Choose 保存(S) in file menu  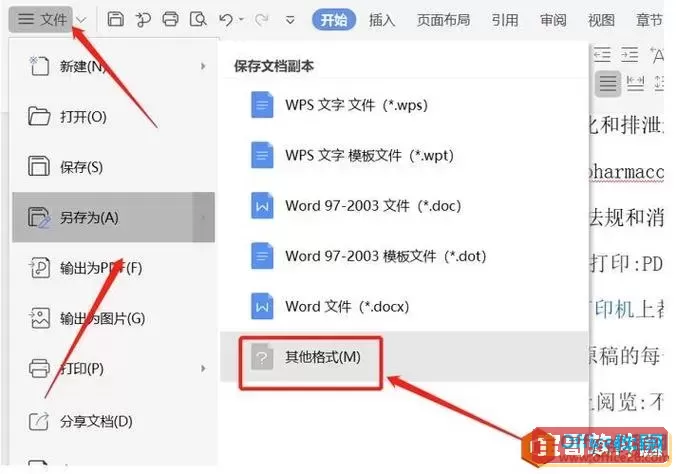click(113, 167)
